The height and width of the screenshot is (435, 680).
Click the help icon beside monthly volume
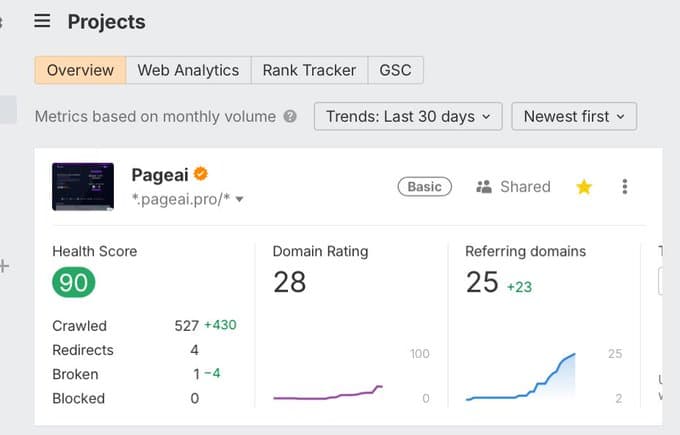click(x=290, y=116)
